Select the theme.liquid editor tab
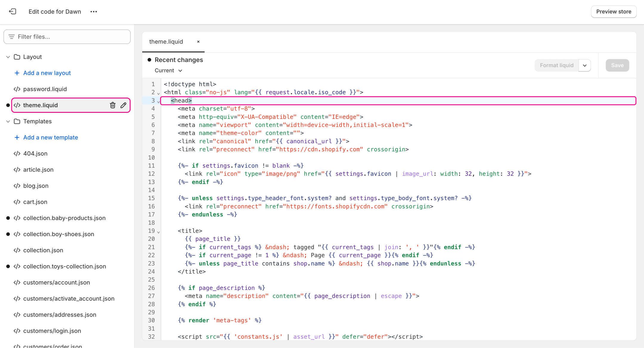Screen dimensions: 644x348 [166, 42]
